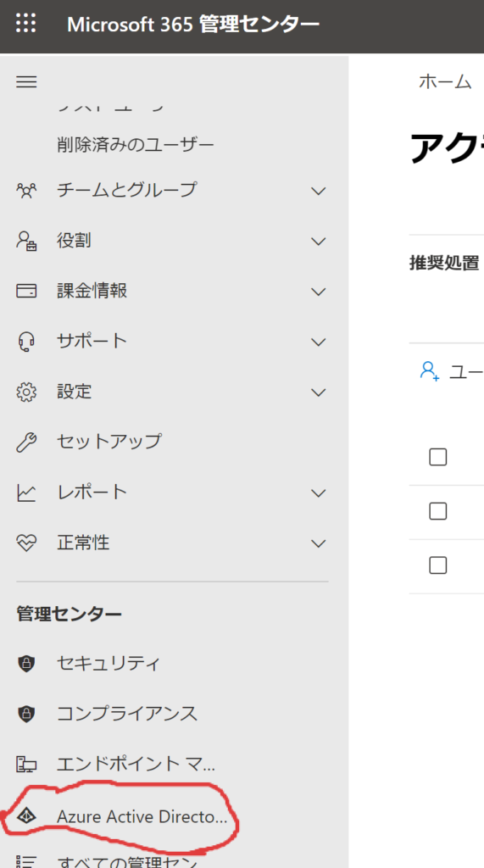Click the add user button
The width and height of the screenshot is (484, 868).
point(451,371)
